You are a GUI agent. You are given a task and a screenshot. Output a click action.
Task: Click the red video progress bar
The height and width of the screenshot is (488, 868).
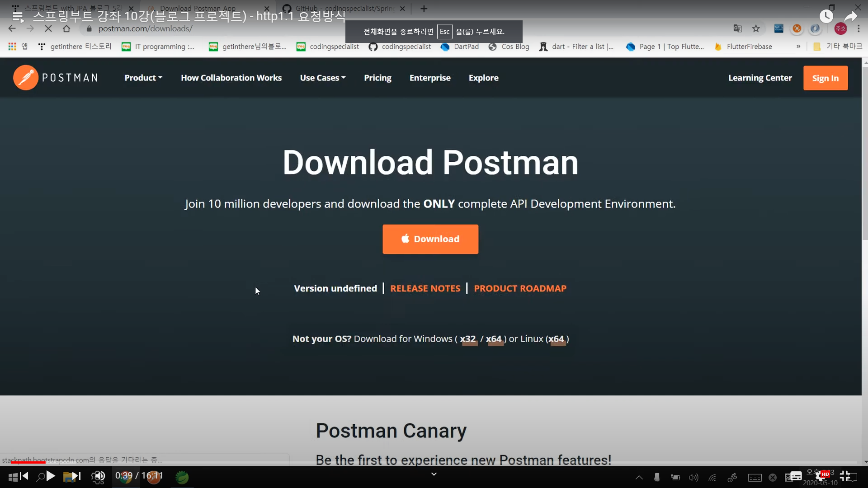[27, 462]
